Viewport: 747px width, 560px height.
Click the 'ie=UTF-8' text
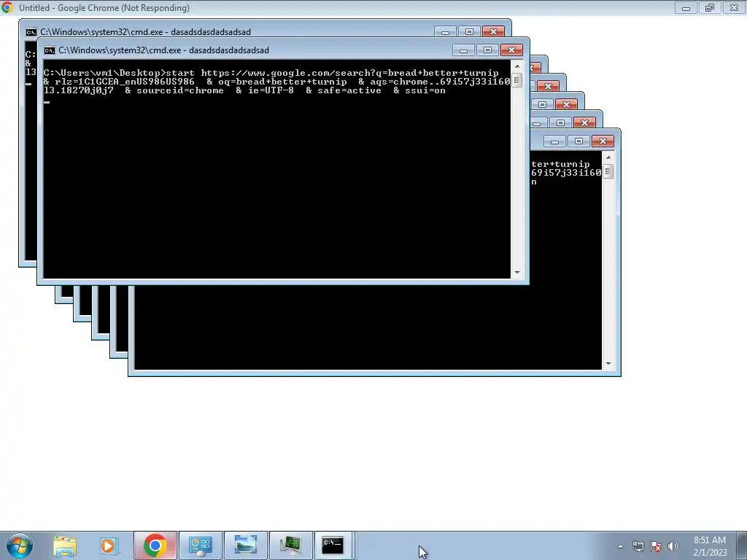(271, 90)
